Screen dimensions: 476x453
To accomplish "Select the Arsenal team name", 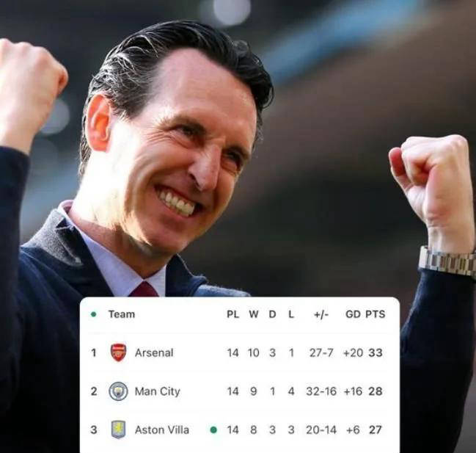I will [154, 352].
